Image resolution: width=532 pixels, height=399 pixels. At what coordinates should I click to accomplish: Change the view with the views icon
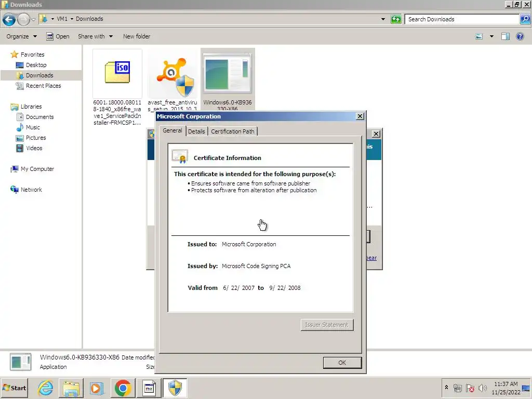(479, 36)
